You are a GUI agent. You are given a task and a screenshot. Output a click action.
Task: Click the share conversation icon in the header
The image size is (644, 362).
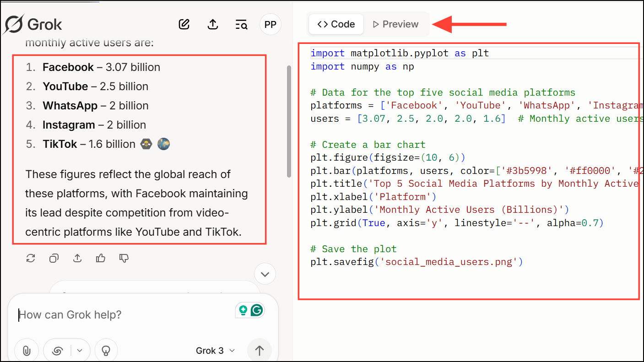click(x=213, y=24)
